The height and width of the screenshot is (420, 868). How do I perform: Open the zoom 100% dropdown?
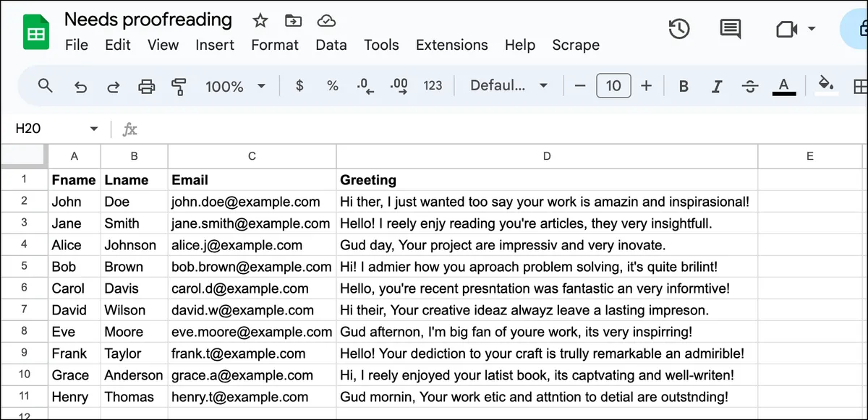[x=235, y=86]
